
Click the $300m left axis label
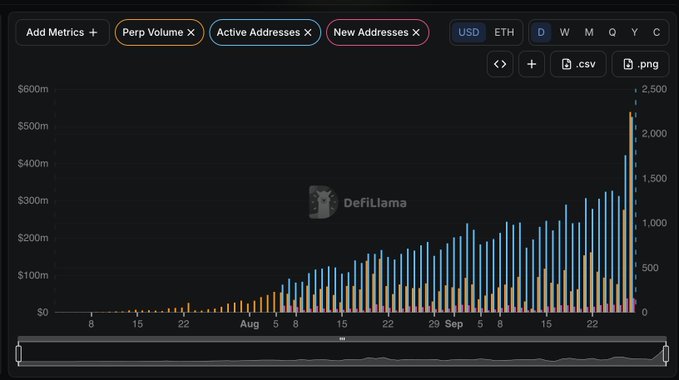coord(33,201)
